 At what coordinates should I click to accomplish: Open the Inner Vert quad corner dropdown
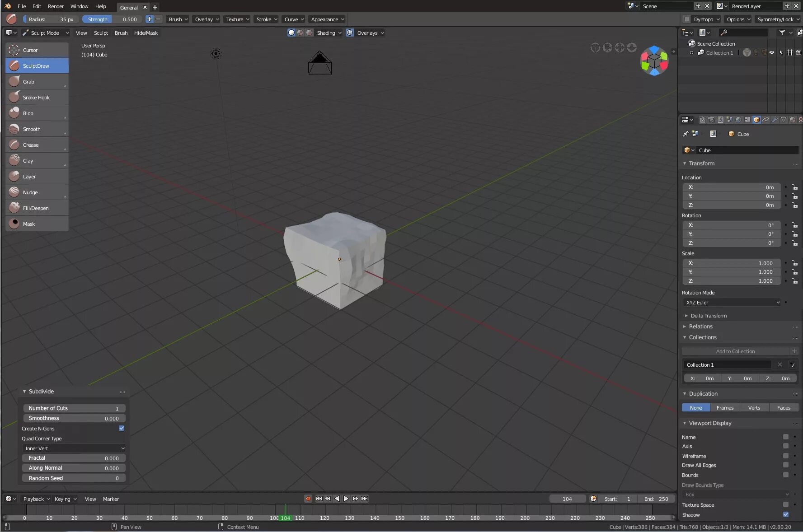pyautogui.click(x=74, y=448)
